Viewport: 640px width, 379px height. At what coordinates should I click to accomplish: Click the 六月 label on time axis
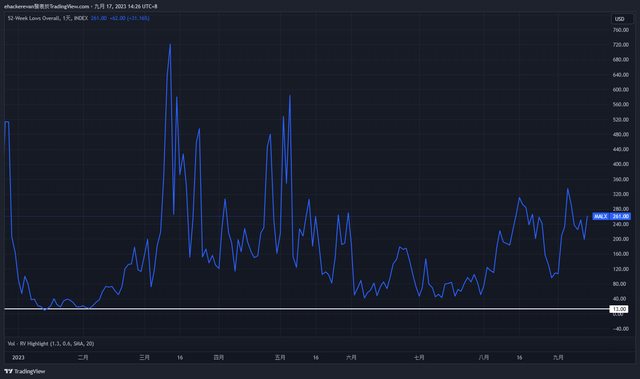pyautogui.click(x=351, y=357)
